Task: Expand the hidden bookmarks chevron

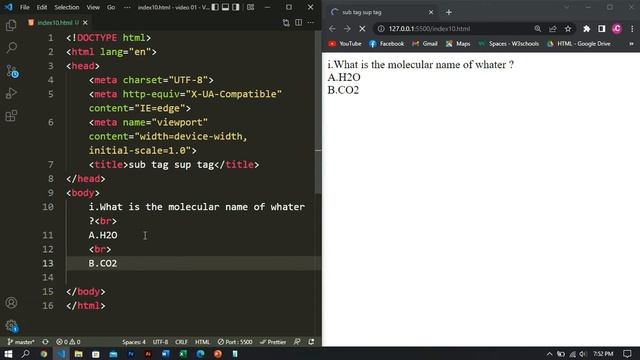Action: [x=631, y=44]
